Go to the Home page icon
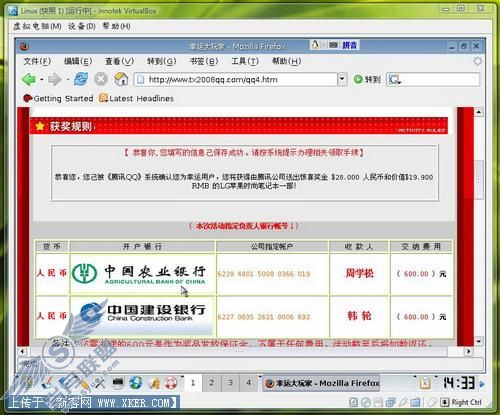 tap(121, 79)
